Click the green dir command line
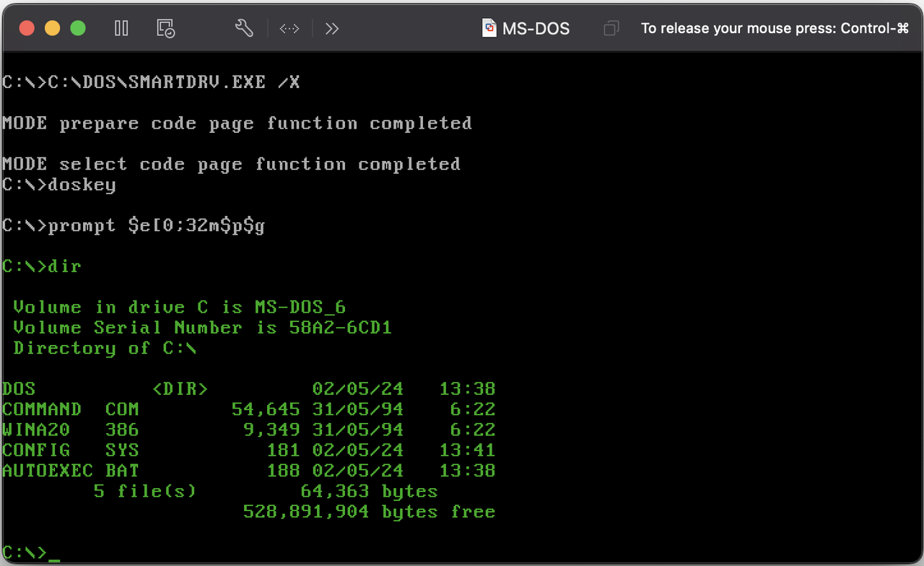The height and width of the screenshot is (566, 924). coord(42,266)
